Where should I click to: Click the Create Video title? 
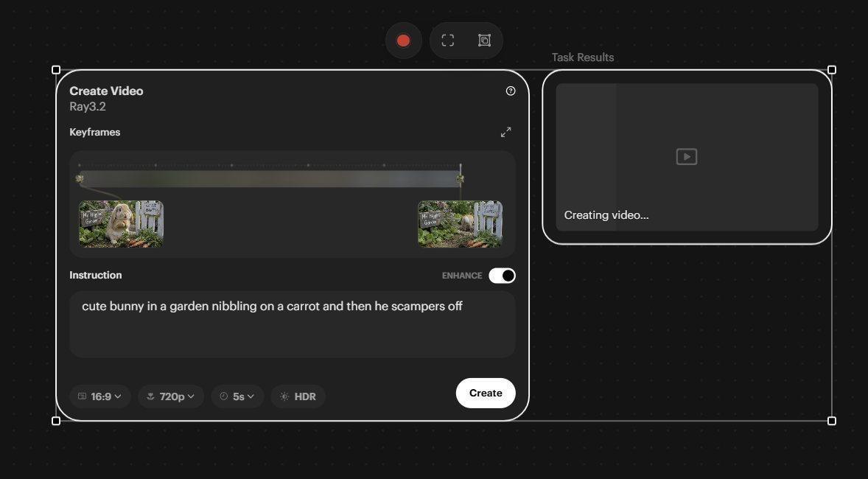pyautogui.click(x=106, y=91)
